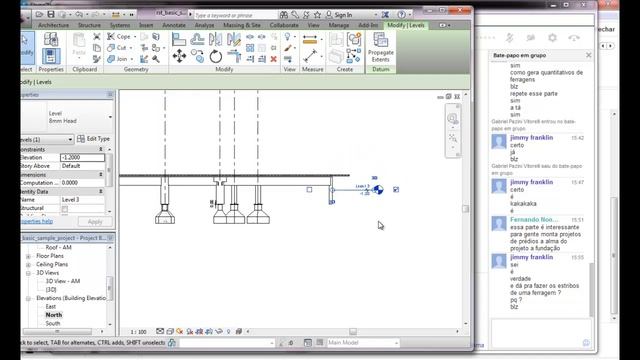Open the Manage ribbon tab
Image resolution: width=640 pixels, height=360 pixels.
(x=339, y=25)
